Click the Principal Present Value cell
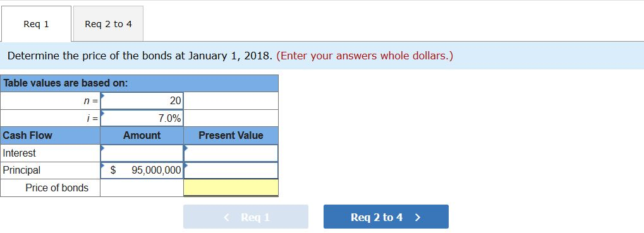Screen dimensions: 644x233 click(231, 170)
